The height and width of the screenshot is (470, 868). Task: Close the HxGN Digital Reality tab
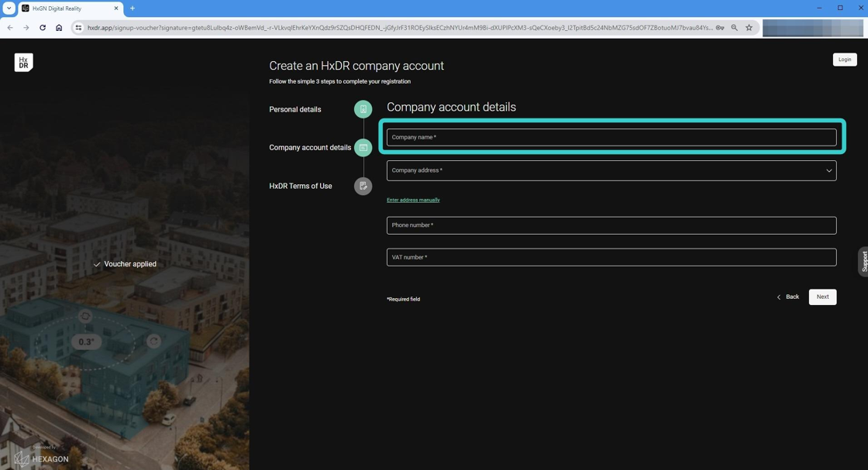[116, 9]
